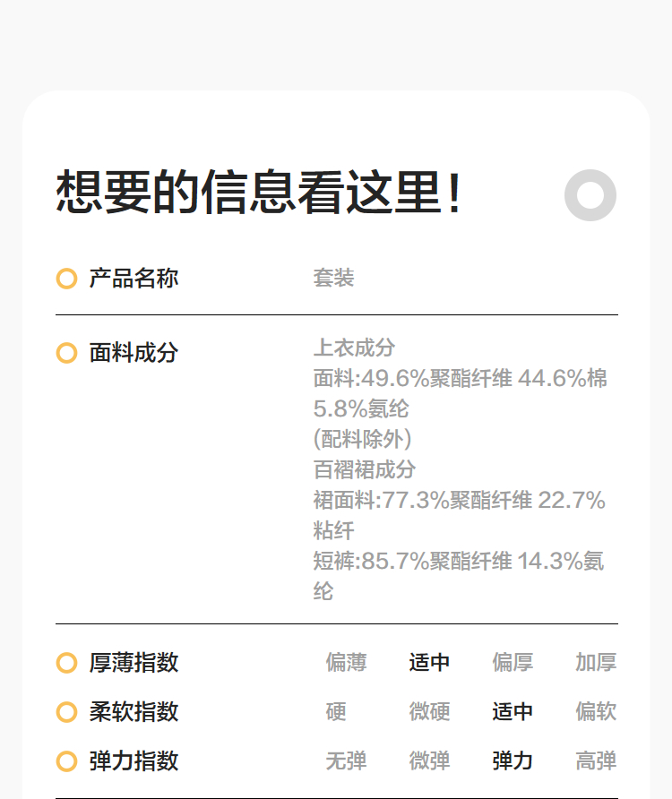672x799 pixels.
Task: Choose 硬 in the softness index row
Action: (x=336, y=712)
